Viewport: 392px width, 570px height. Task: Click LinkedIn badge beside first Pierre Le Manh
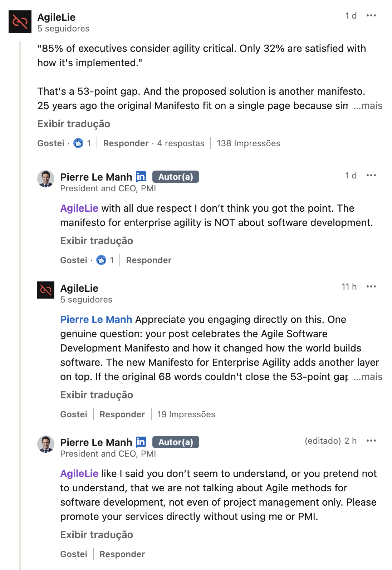(x=141, y=177)
